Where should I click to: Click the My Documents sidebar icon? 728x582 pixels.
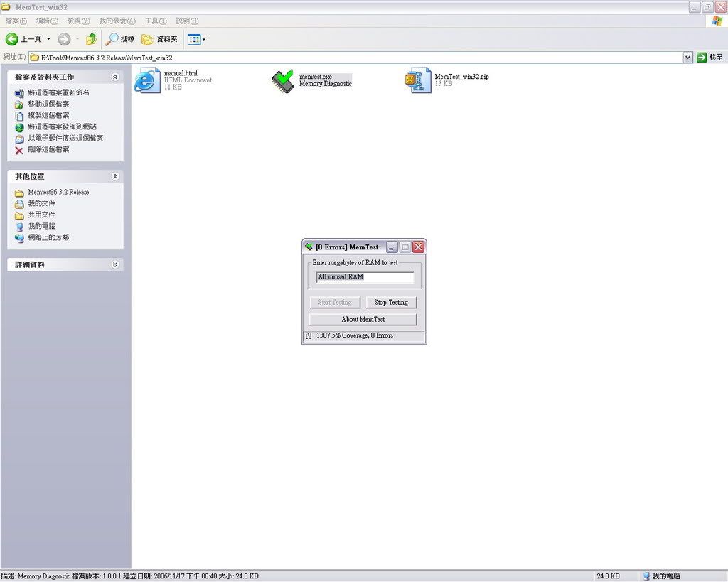pos(19,204)
